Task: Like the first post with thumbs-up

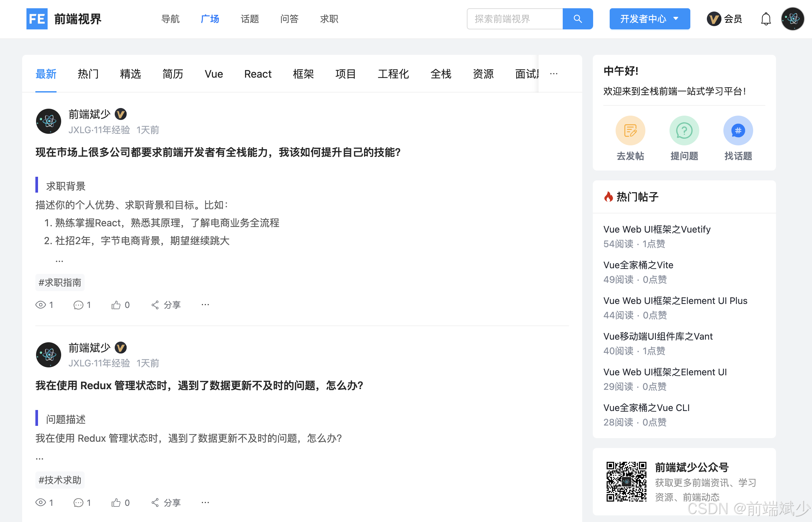Action: pyautogui.click(x=116, y=305)
